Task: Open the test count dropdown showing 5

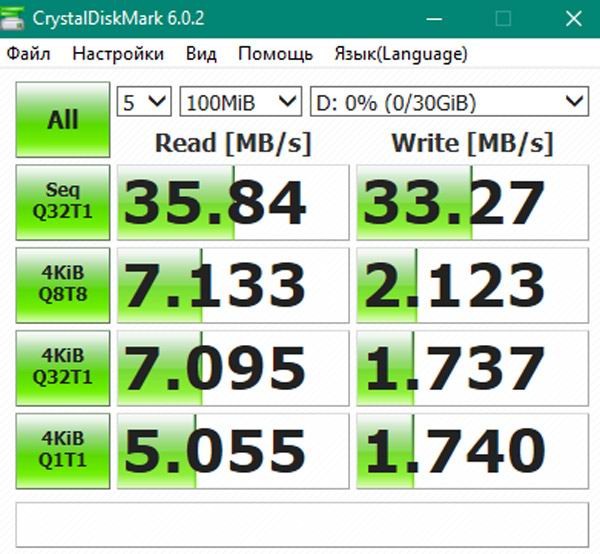Action: (x=144, y=101)
